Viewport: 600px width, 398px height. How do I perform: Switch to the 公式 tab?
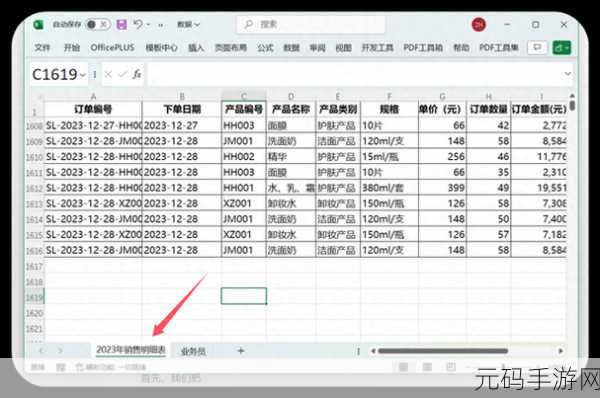[x=265, y=47]
